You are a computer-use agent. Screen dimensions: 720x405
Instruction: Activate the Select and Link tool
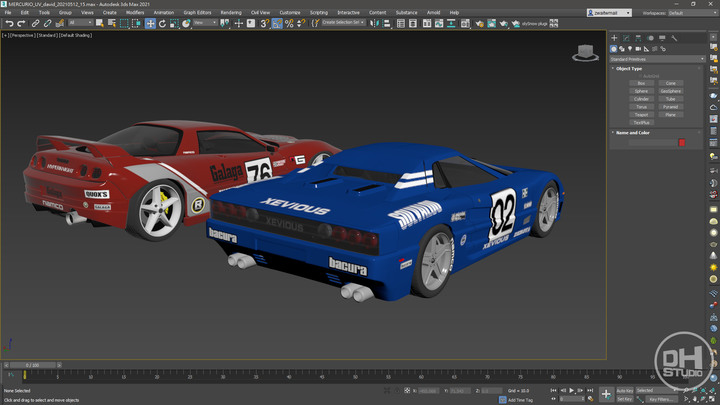point(35,23)
